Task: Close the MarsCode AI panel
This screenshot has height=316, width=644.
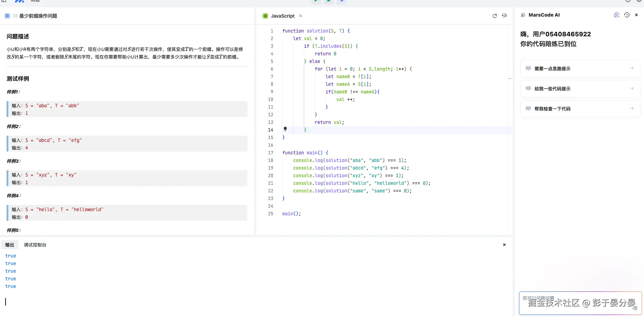Action: [x=636, y=15]
